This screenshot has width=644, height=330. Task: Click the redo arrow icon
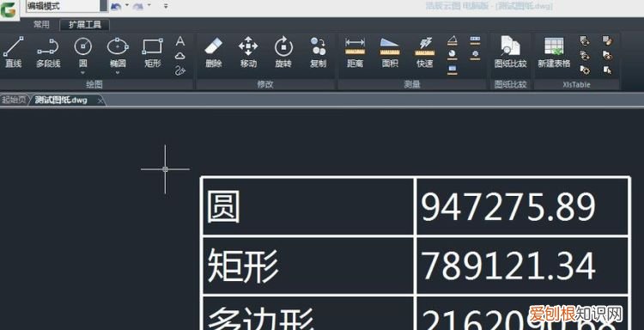[x=139, y=6]
